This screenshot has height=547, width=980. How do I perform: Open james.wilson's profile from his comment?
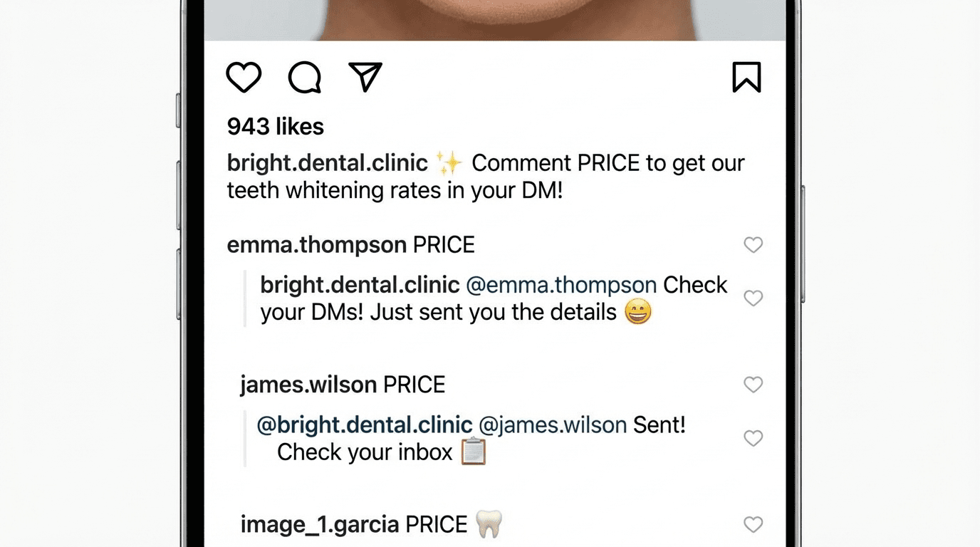[308, 385]
